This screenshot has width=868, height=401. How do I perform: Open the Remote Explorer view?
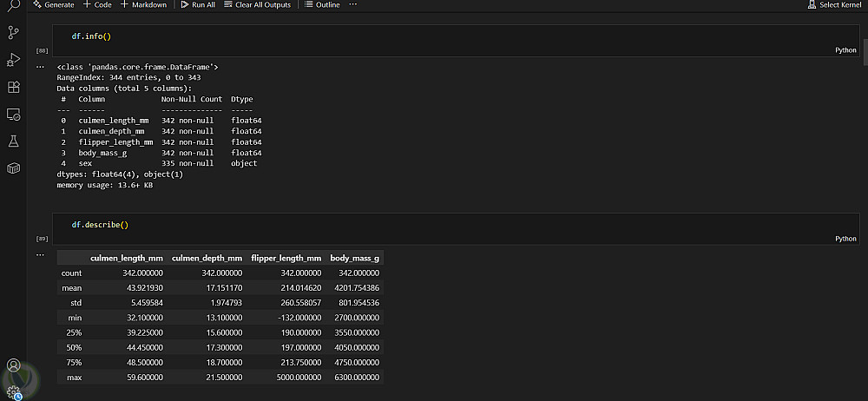(x=13, y=115)
